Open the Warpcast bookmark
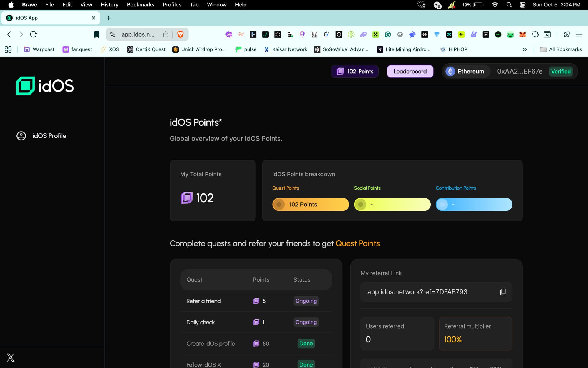Viewport: 588px width, 368px height. pos(39,49)
